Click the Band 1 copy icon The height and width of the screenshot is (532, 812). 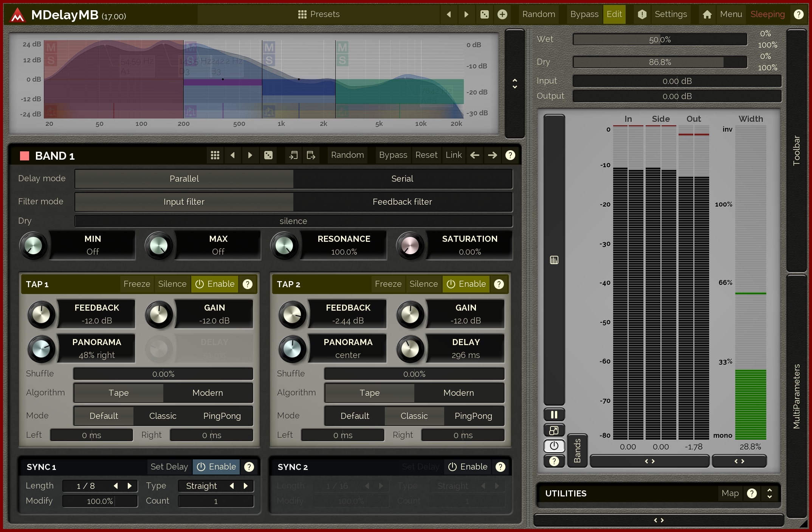(x=293, y=155)
